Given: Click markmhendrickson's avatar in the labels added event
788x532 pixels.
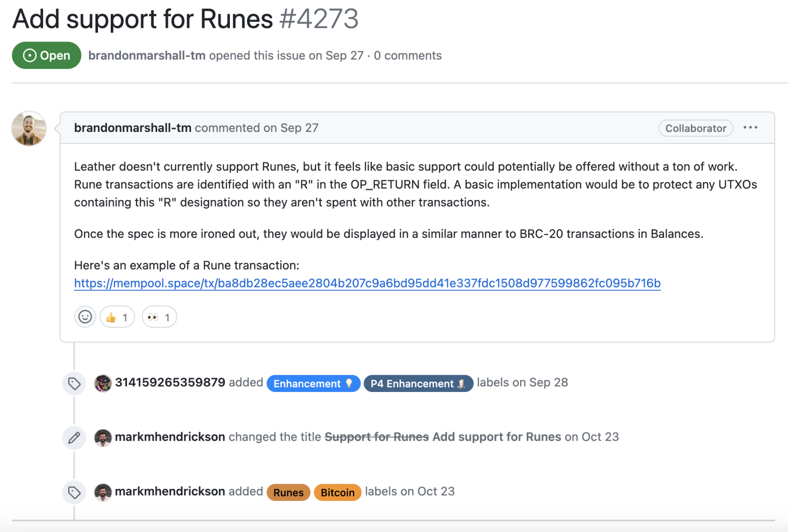Looking at the screenshot, I should click(x=103, y=492).
